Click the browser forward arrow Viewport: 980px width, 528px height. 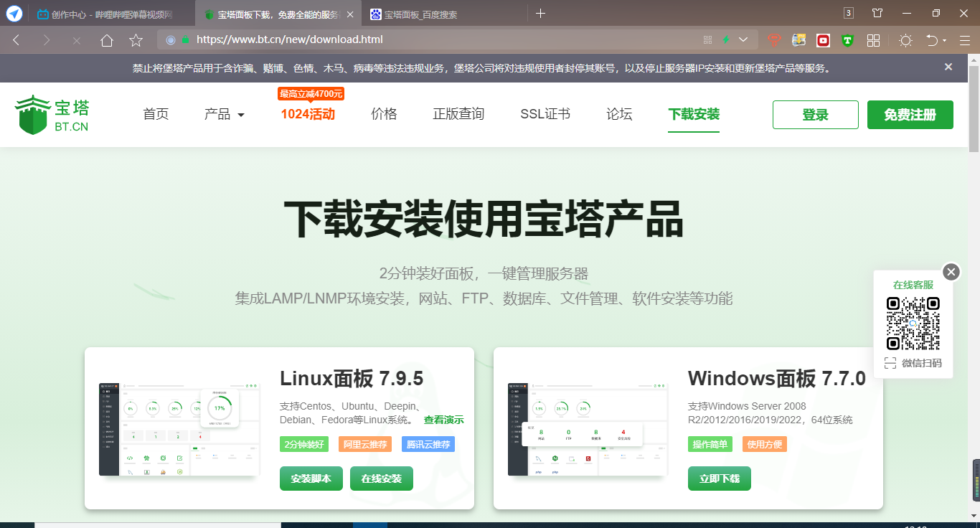click(x=47, y=40)
